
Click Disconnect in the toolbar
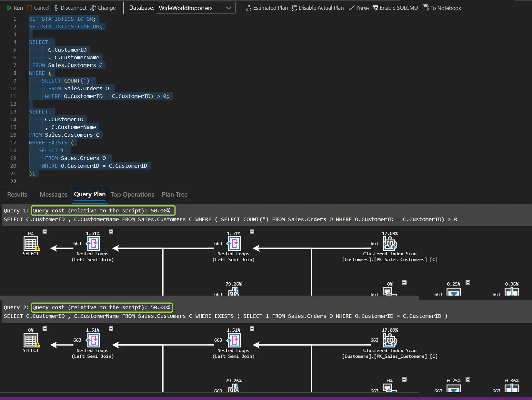(70, 8)
